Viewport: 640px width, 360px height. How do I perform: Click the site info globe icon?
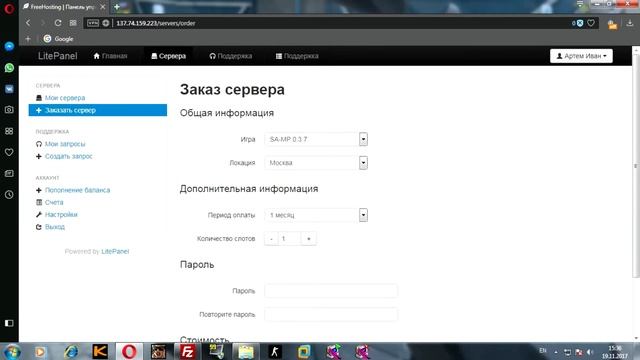(x=106, y=23)
